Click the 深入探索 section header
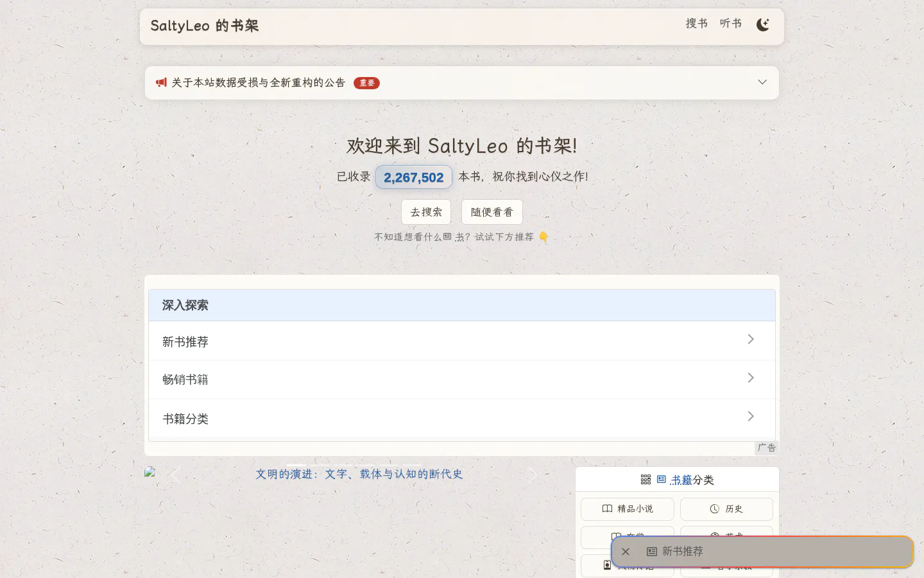 462,305
